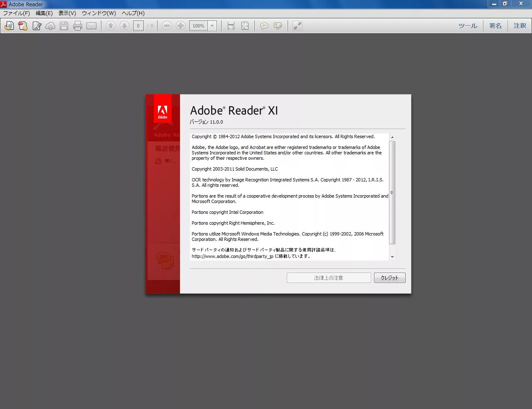Open the ウィンドウ(W) menu
The height and width of the screenshot is (409, 532).
[x=99, y=13]
